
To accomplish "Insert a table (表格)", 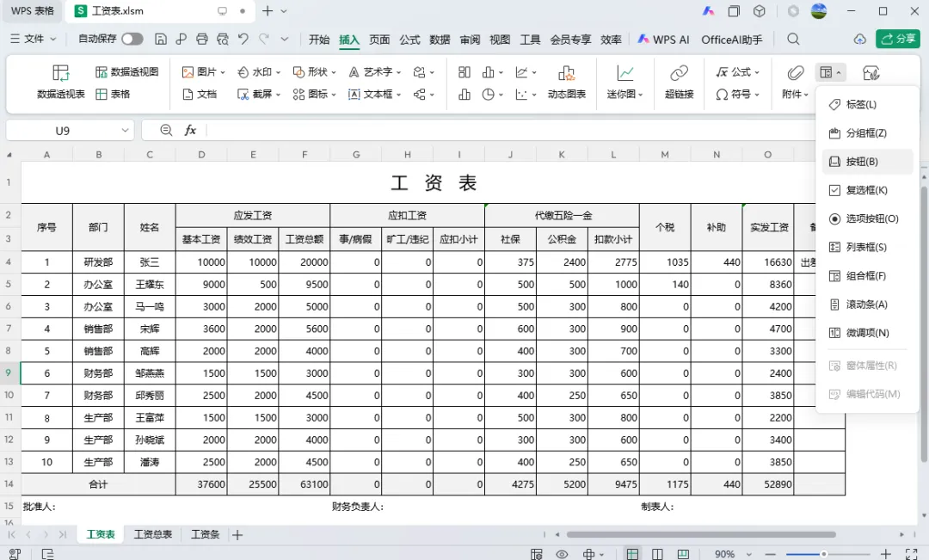I will click(113, 94).
